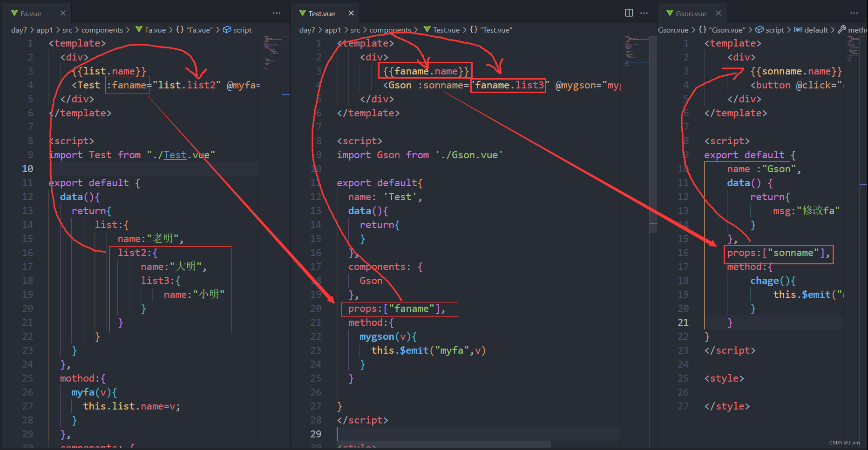
Task: Click mygson(v){ method in Test.vue
Action: 388,336
